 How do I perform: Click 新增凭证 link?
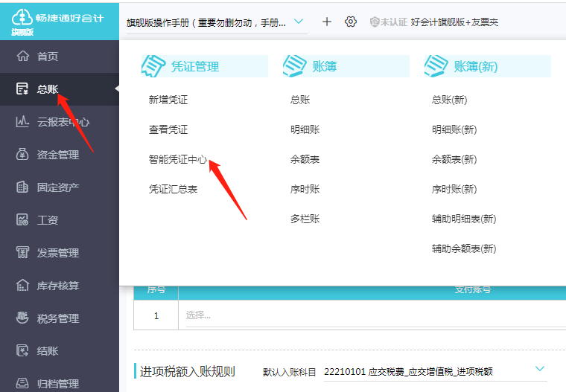coord(168,100)
